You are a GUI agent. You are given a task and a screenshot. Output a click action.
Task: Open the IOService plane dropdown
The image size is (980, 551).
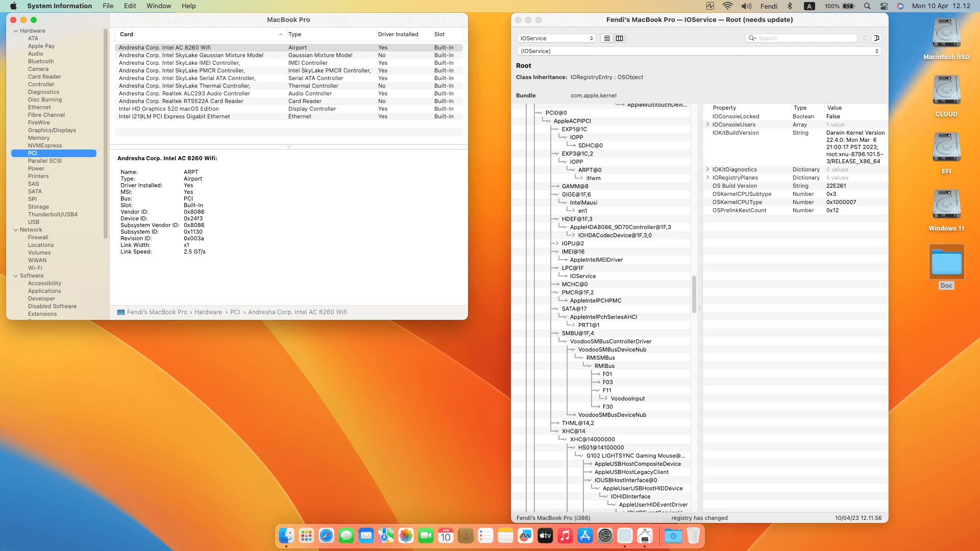[556, 38]
